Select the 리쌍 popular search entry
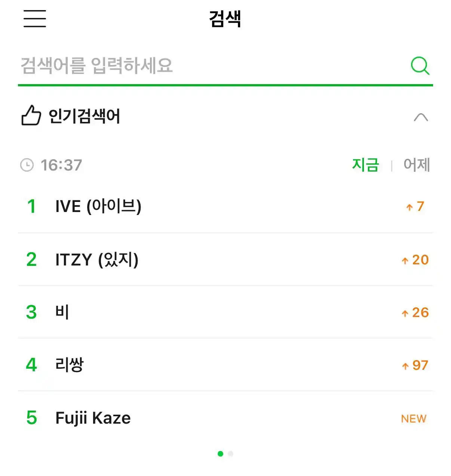This screenshot has width=451, height=476. click(225, 365)
